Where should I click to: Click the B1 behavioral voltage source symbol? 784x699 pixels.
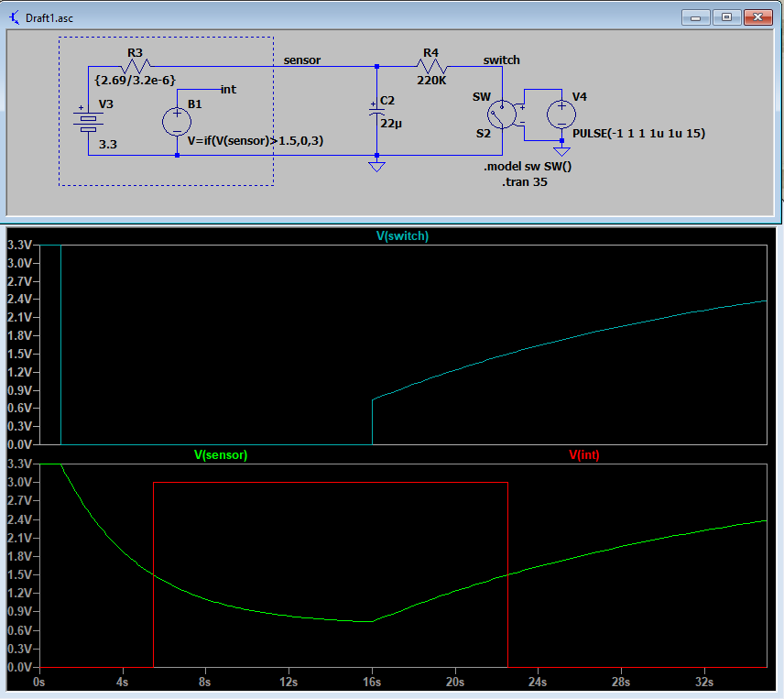pyautogui.click(x=177, y=122)
